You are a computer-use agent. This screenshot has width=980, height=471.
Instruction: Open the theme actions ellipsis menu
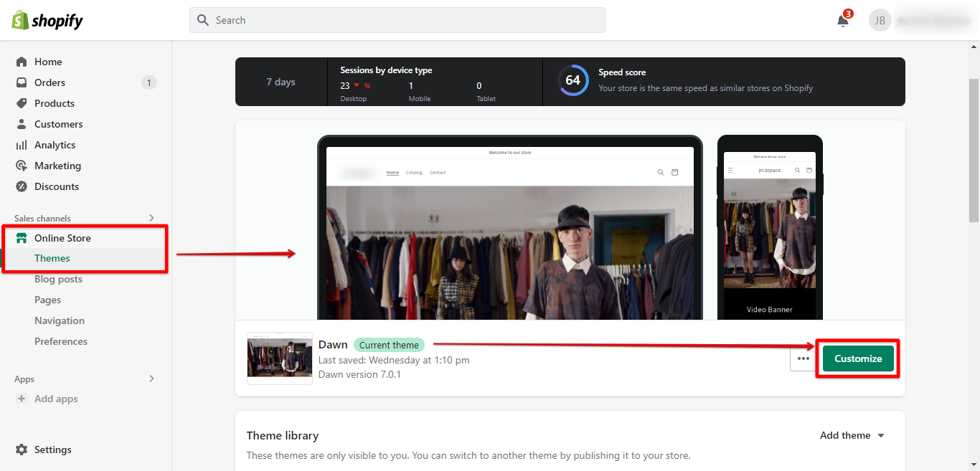pyautogui.click(x=803, y=358)
